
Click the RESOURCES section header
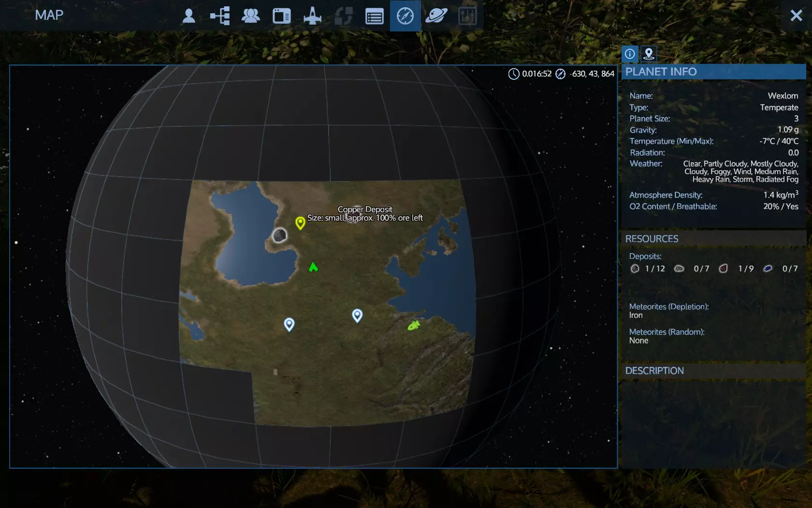tap(713, 239)
